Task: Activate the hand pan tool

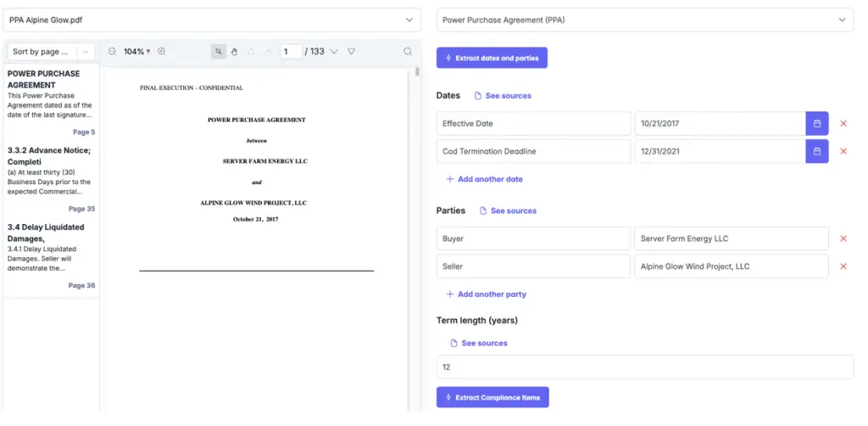Action: (234, 52)
